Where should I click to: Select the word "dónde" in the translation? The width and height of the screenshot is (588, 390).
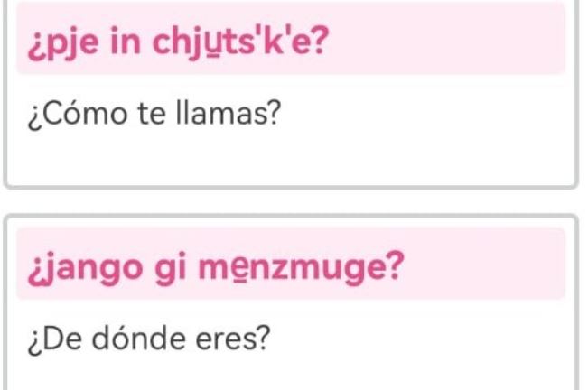139,338
